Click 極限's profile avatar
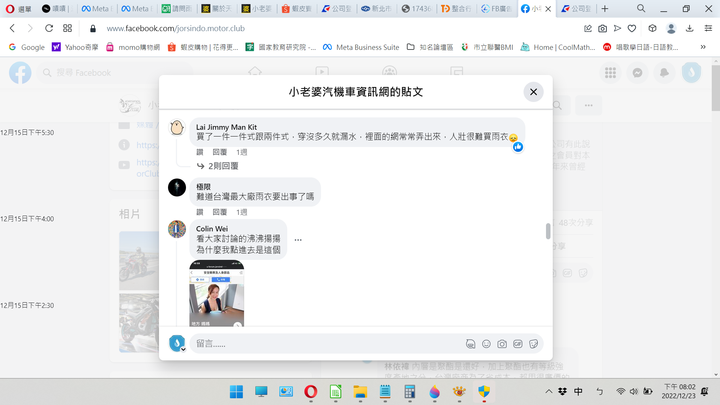Viewport: 720px width, 405px height. pos(177,187)
